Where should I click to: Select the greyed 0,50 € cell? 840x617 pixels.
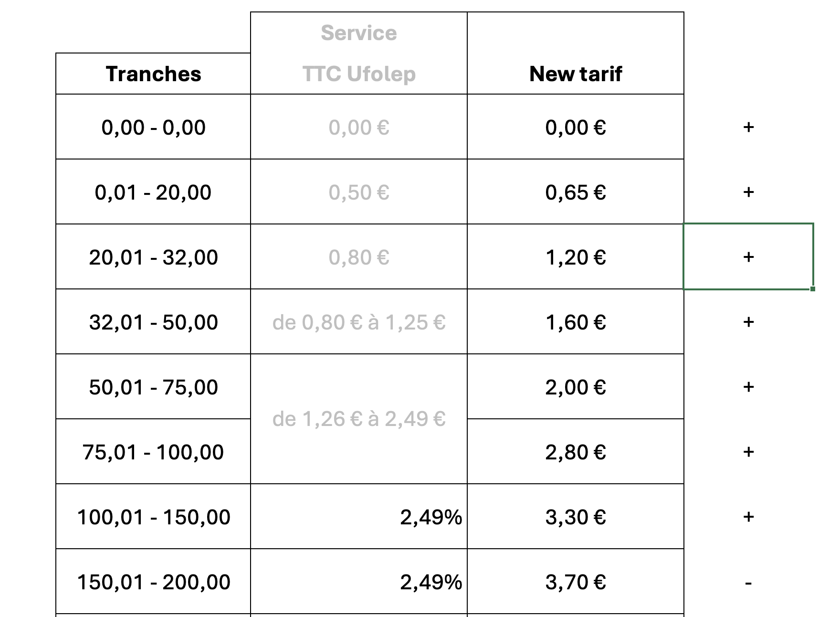click(358, 192)
